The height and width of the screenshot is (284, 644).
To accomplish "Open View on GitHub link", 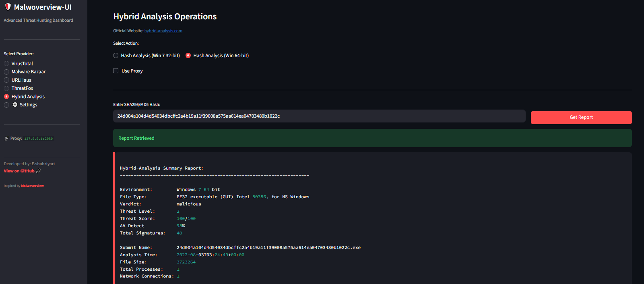I will 19,171.
